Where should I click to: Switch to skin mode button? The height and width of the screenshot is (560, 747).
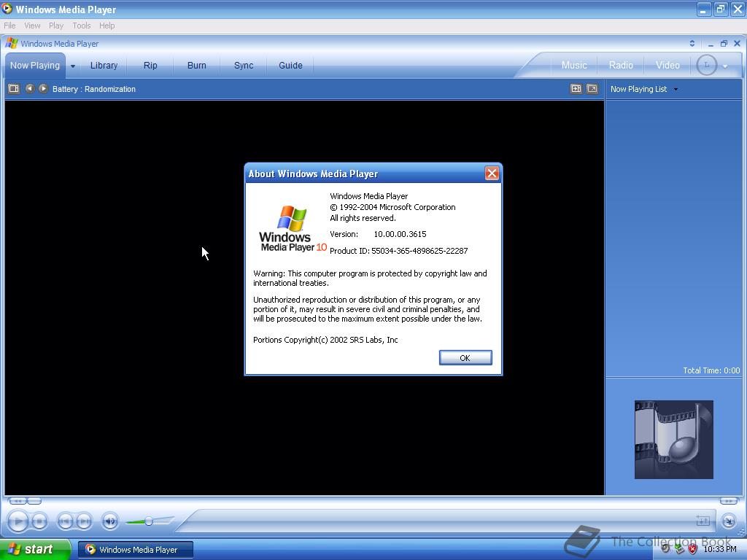click(729, 521)
